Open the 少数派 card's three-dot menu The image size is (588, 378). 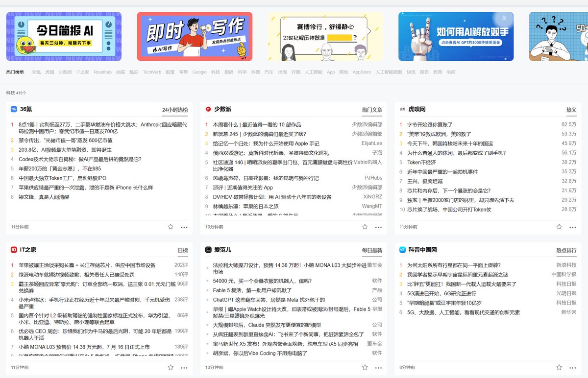click(378, 227)
